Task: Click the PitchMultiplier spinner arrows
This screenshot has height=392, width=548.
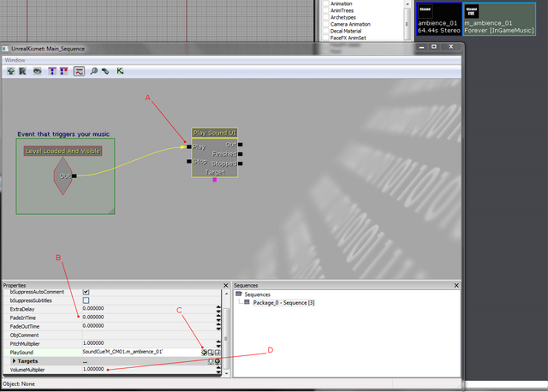Action: pos(219,343)
